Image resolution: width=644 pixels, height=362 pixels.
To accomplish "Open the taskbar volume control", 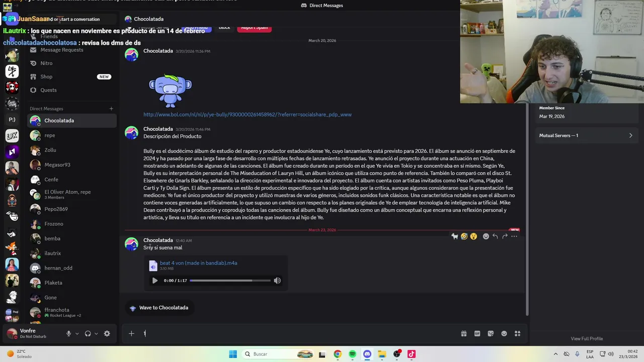I will point(611,354).
